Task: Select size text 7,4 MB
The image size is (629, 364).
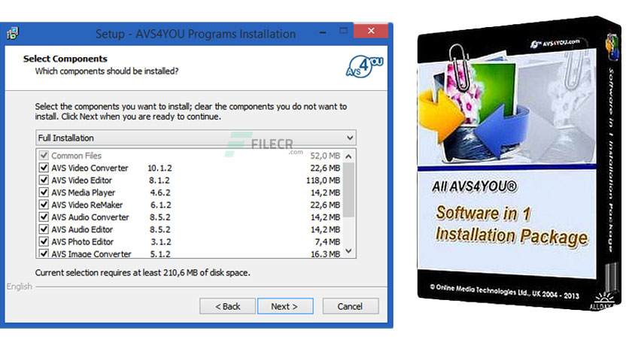Action: 327,241
